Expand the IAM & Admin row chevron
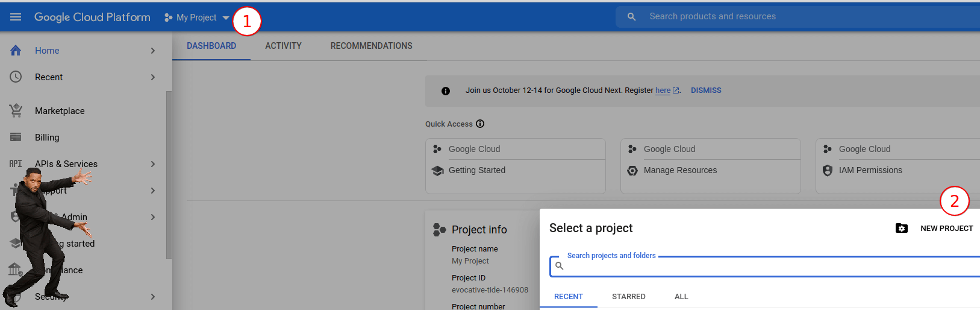Image resolution: width=980 pixels, height=310 pixels. pos(153,217)
